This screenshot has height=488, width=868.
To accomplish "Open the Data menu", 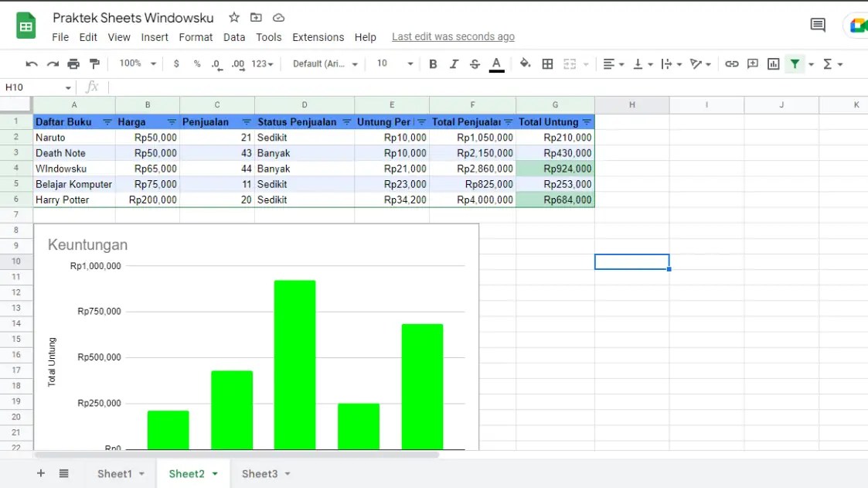I will 234,37.
